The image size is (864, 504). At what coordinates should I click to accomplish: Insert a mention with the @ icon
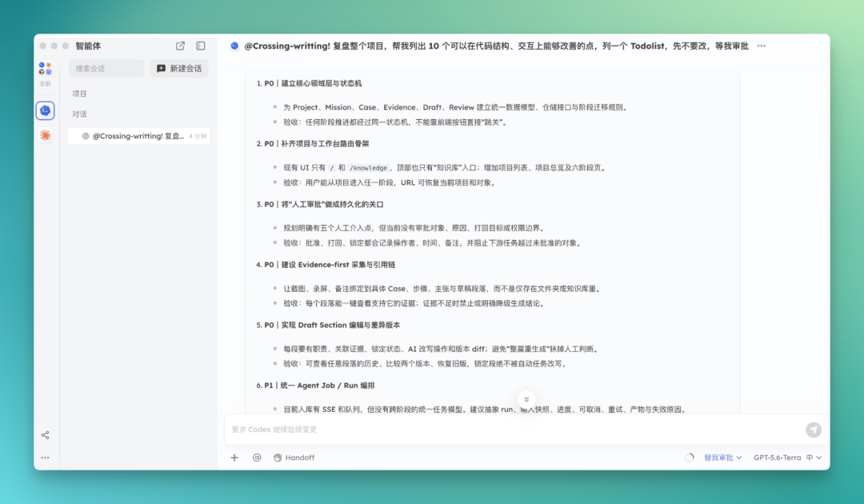[x=257, y=458]
